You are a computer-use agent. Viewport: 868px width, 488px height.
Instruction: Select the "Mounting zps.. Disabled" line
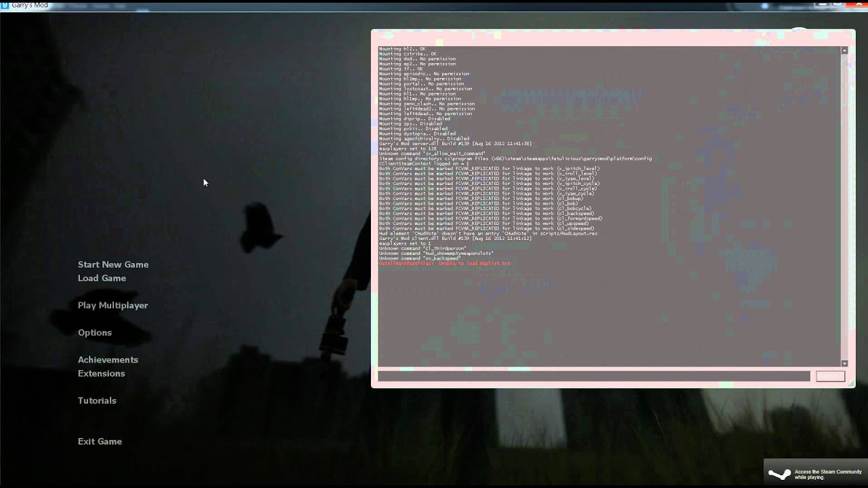[x=410, y=123]
